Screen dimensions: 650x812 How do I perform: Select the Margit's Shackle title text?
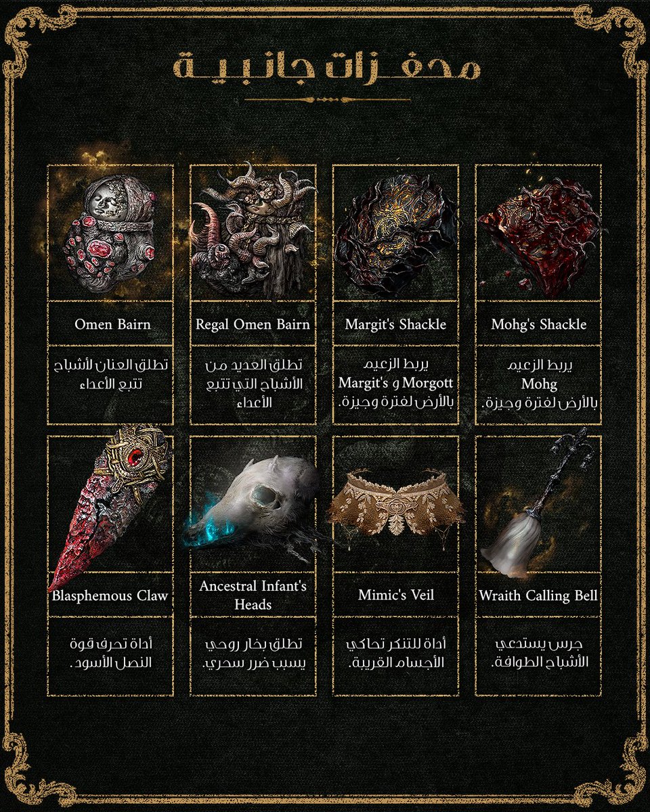[x=395, y=324]
